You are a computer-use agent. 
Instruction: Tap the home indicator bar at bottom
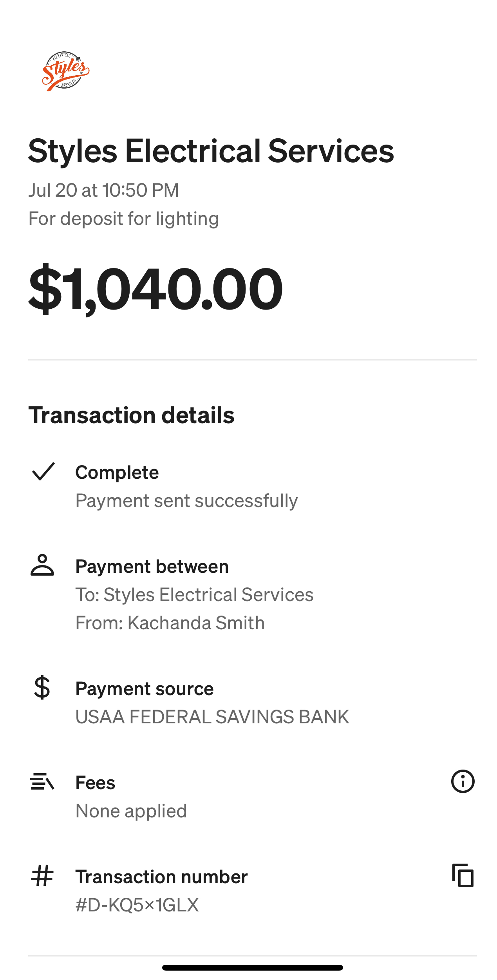click(x=252, y=967)
